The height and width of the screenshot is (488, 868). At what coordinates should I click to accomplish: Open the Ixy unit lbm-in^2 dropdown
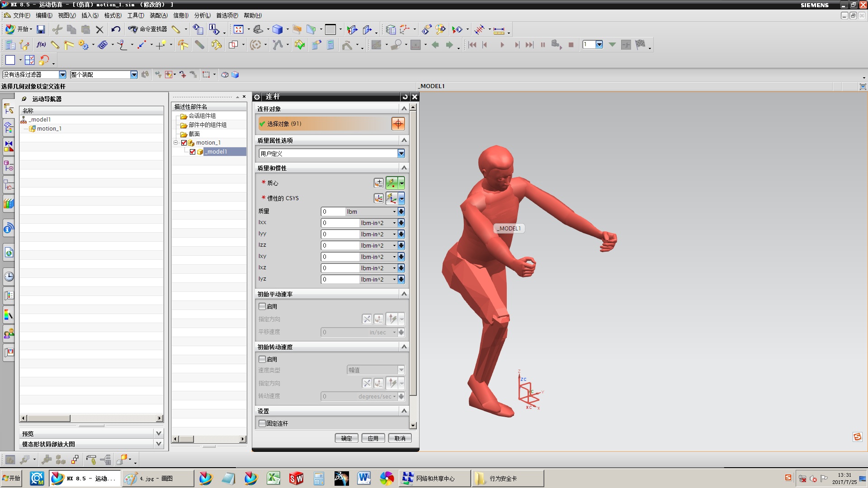point(394,257)
